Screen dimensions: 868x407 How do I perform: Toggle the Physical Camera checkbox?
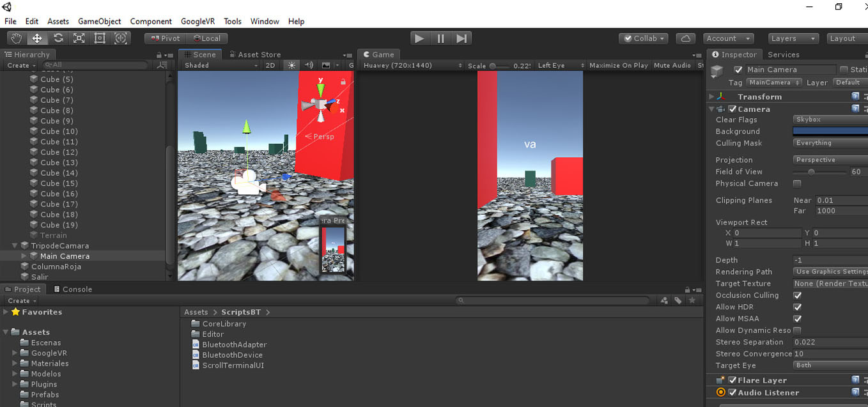(797, 184)
